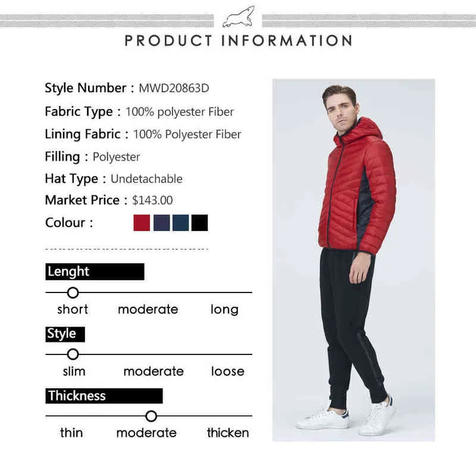Click the 'loose' style option
Image resolution: width=476 pixels, height=461 pixels.
click(x=228, y=371)
